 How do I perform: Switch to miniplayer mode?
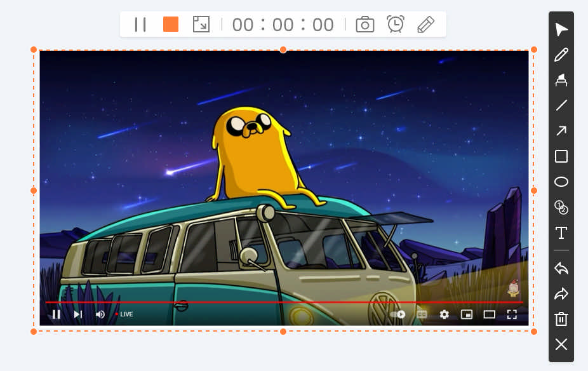[467, 314]
